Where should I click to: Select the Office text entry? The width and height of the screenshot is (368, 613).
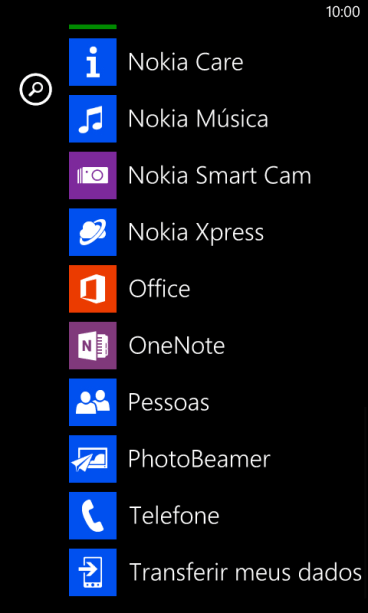tap(160, 289)
